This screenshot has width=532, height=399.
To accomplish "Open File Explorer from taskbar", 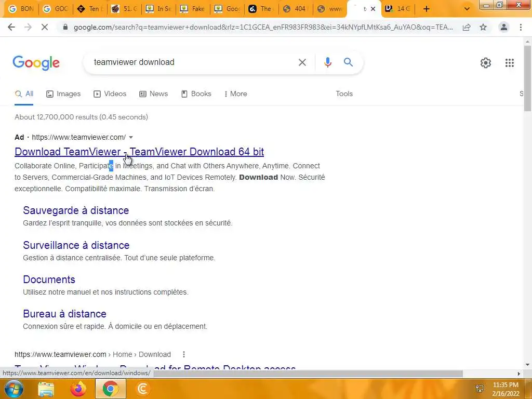I will (46, 389).
